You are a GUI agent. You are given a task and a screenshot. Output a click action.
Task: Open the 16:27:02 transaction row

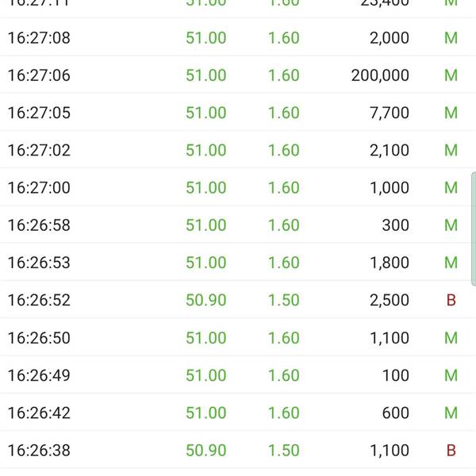(x=238, y=150)
